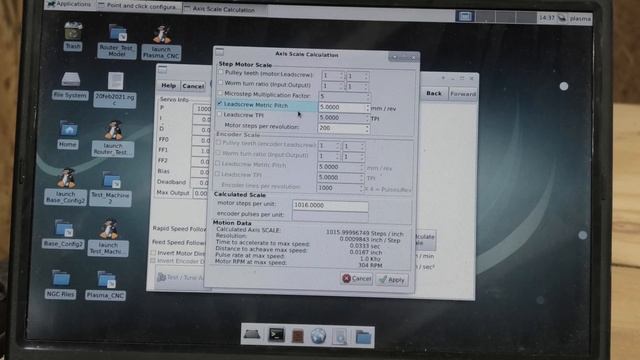Launch Router_Test penguin shortcut
This screenshot has height=360, width=640.
coord(113,138)
